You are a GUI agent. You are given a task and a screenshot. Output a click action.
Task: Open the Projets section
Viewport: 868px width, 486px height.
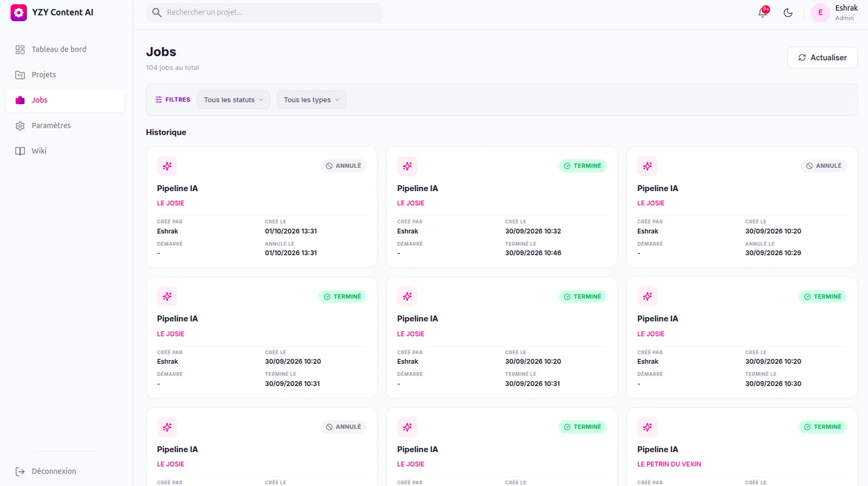point(66,75)
